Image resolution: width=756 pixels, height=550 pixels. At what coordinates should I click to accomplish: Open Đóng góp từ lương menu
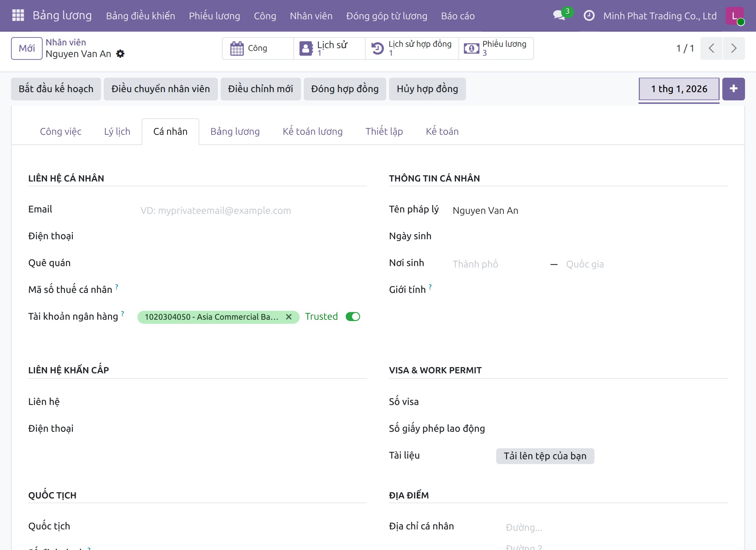pos(387,16)
